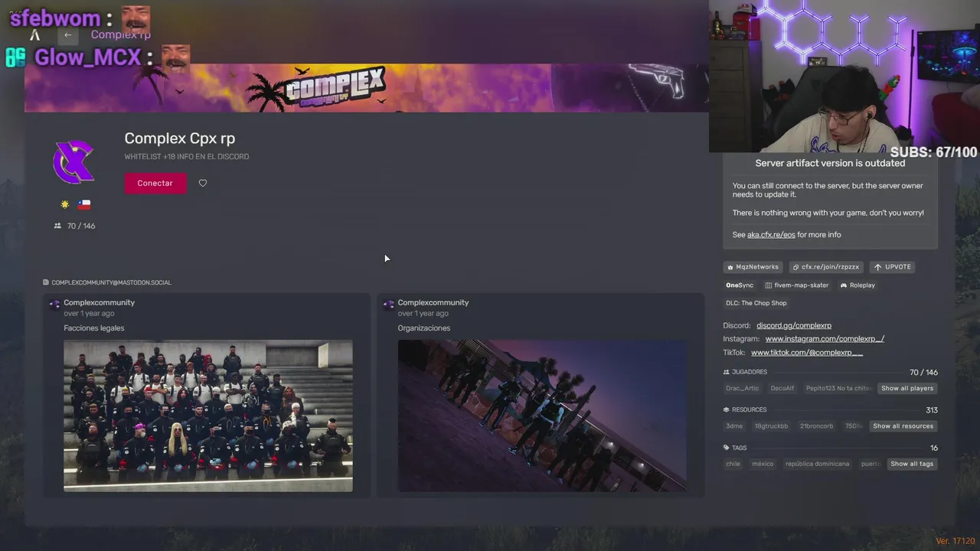
Task: Click the Complex Cpx rp server title
Action: pos(180,139)
